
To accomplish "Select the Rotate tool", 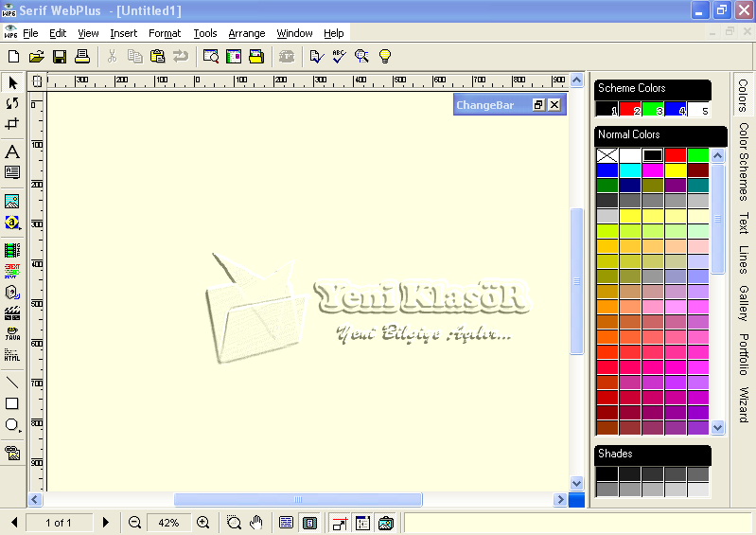I will 12,103.
